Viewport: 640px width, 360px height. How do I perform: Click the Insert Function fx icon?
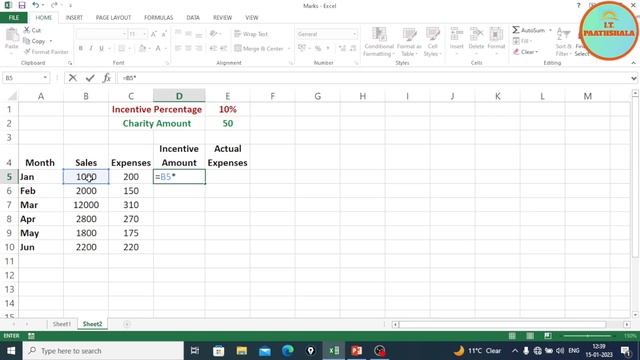107,78
